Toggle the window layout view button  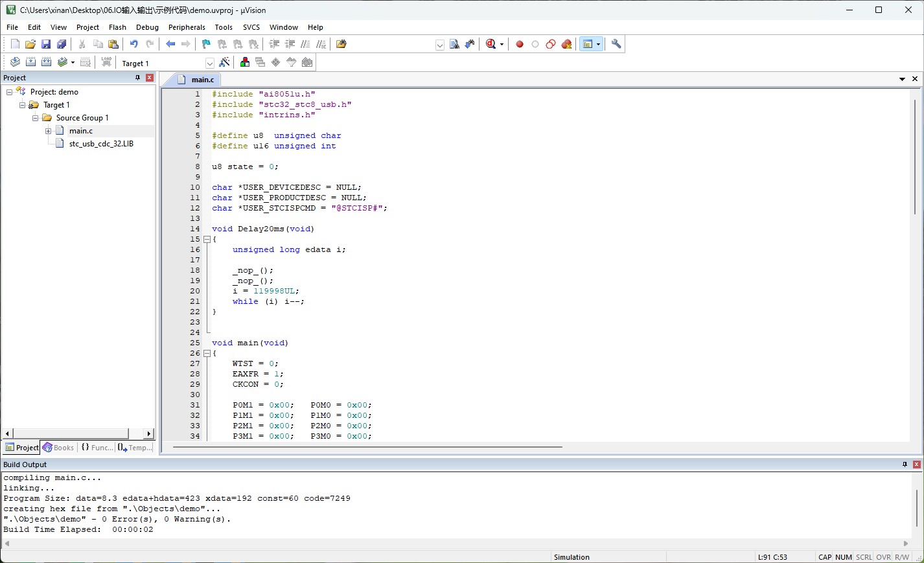(x=588, y=44)
